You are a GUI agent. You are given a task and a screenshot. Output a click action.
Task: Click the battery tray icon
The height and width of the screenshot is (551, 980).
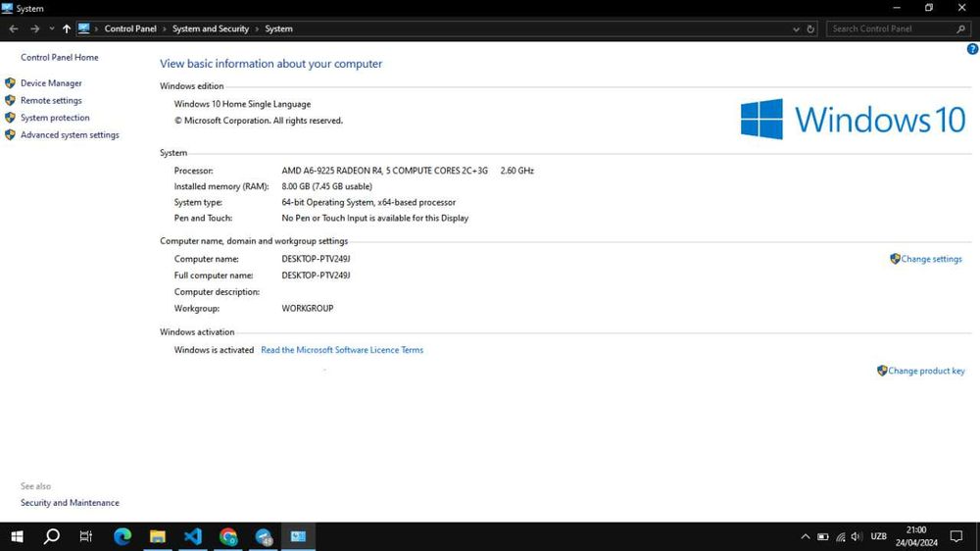[x=823, y=536]
